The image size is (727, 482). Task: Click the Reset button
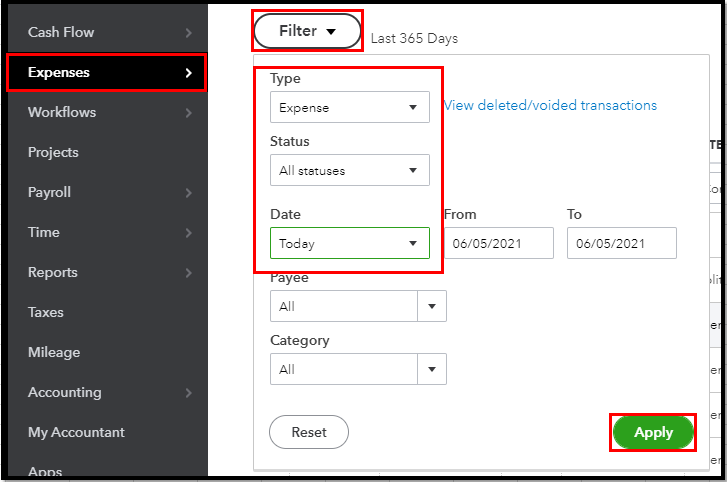tap(309, 433)
